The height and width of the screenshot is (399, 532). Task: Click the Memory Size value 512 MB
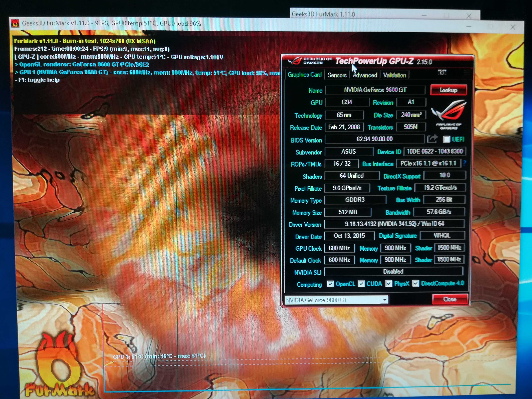coord(348,212)
